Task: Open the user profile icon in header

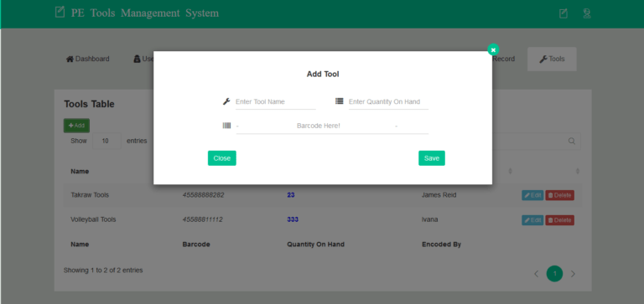Action: pyautogui.click(x=587, y=13)
